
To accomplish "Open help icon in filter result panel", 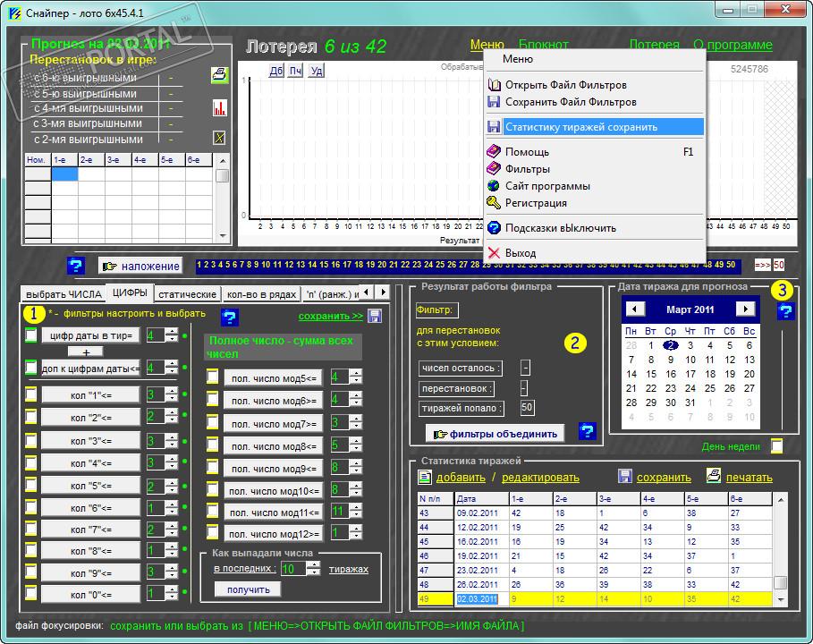I will tap(588, 431).
